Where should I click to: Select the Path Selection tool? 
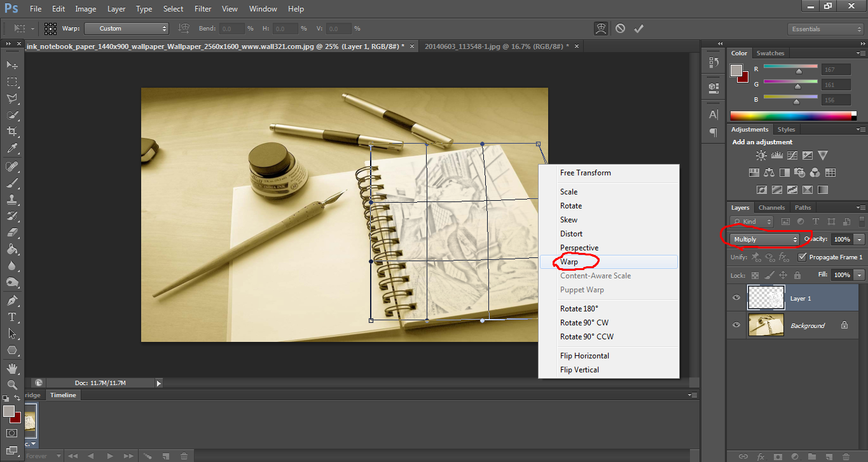point(12,333)
